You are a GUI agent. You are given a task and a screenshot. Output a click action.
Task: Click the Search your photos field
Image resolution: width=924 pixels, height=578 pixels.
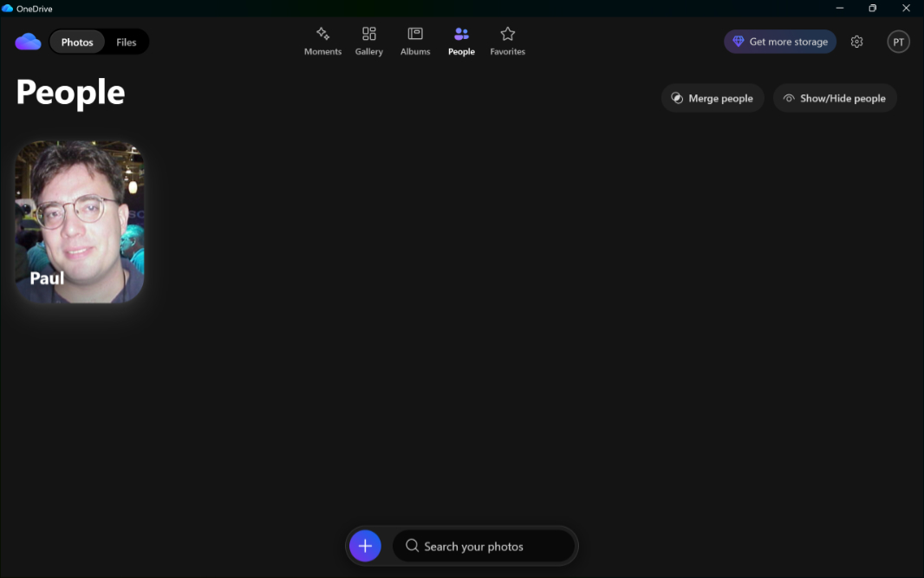484,546
